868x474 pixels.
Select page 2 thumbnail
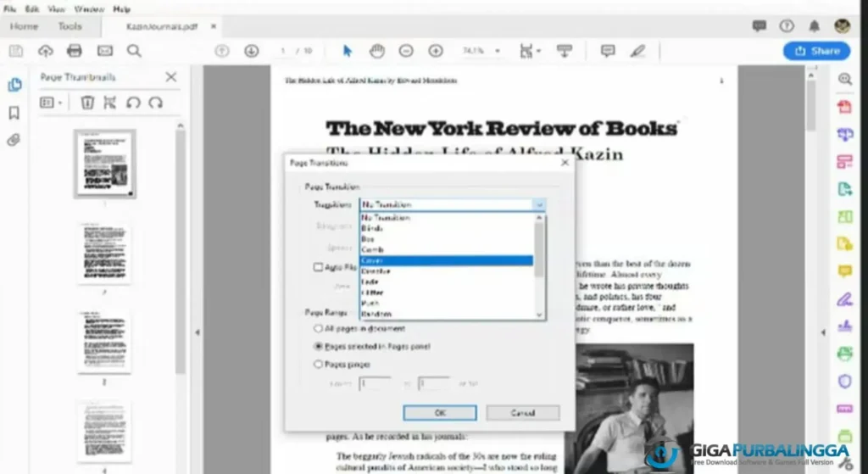[x=104, y=253]
